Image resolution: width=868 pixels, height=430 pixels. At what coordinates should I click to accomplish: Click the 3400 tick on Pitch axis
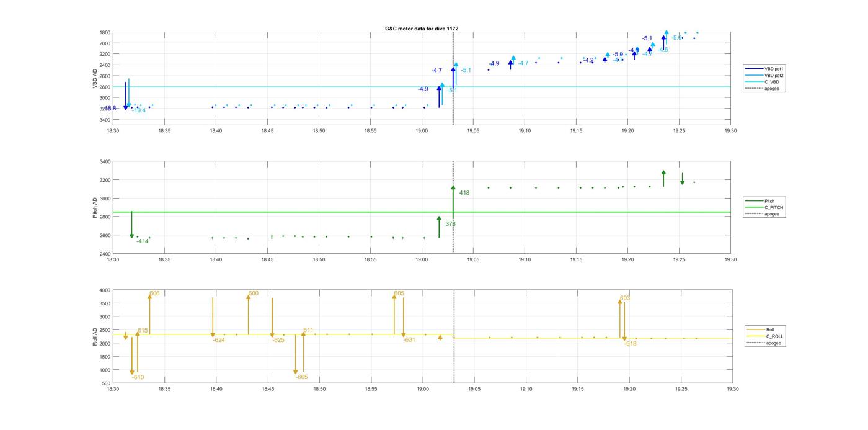105,162
